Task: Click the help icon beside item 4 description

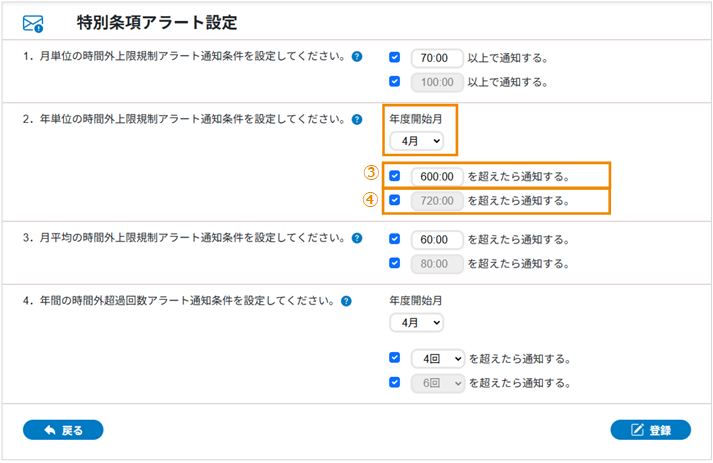Action: pyautogui.click(x=346, y=300)
